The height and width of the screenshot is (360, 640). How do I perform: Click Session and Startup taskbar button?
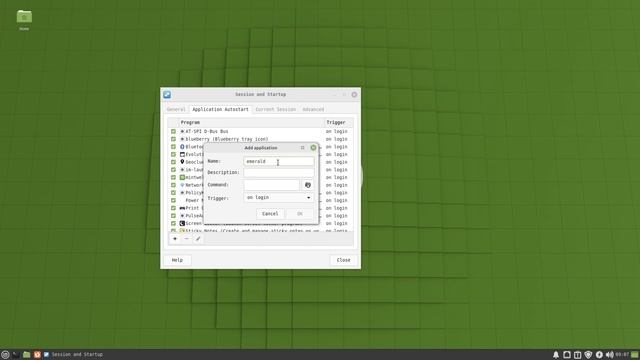click(x=73, y=355)
